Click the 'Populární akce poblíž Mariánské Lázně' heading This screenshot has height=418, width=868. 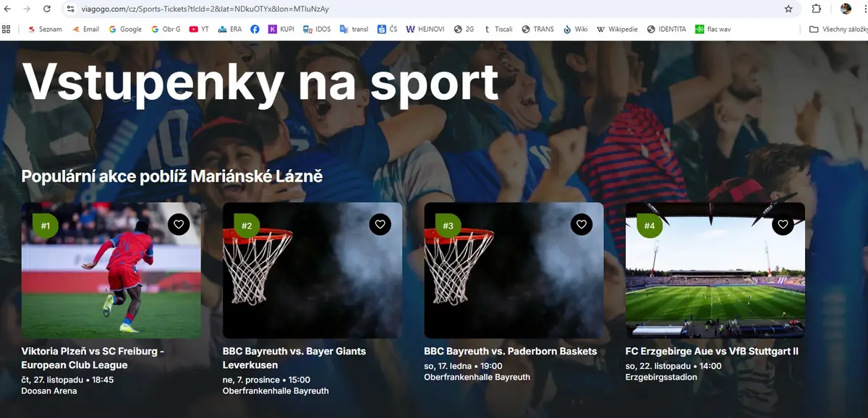coord(172,176)
